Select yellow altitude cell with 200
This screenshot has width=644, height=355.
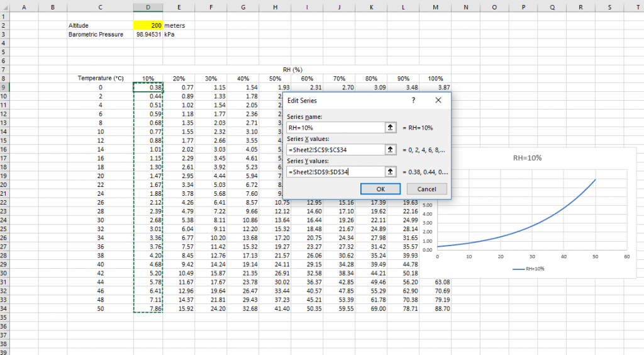(148, 25)
